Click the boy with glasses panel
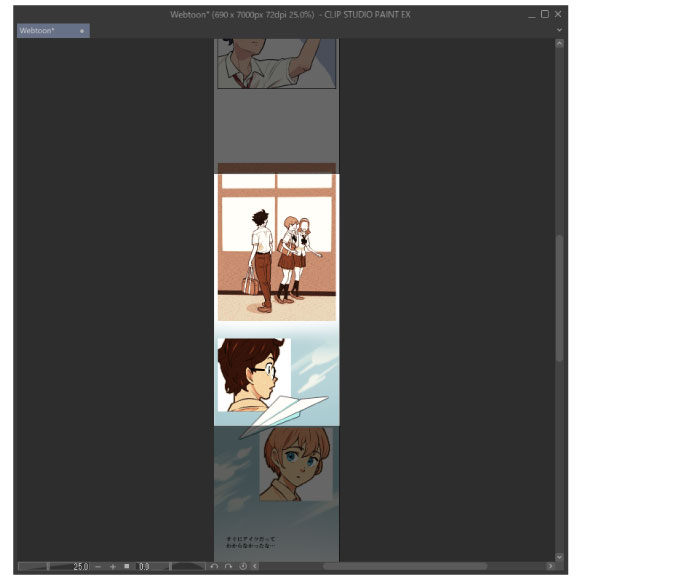The image size is (693, 580). tap(254, 375)
